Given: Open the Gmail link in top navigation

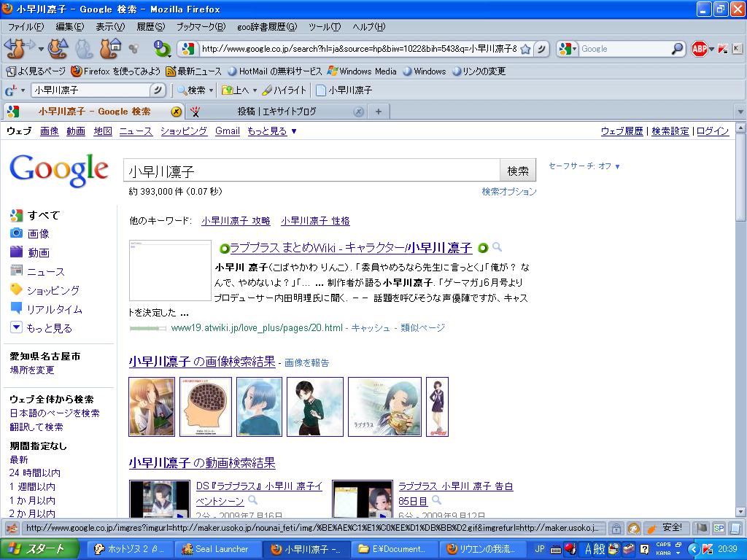Looking at the screenshot, I should pyautogui.click(x=228, y=131).
